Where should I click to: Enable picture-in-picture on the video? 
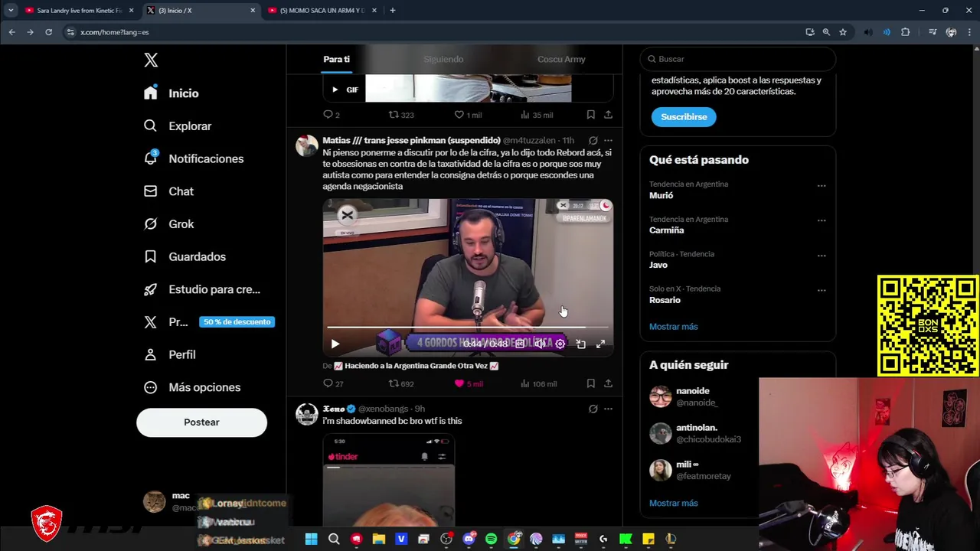580,344
